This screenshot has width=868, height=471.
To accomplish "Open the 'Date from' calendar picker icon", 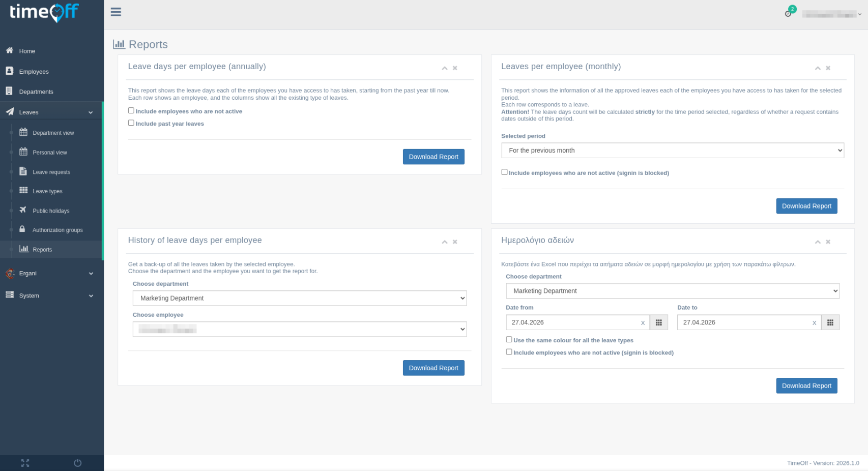I will point(659,322).
